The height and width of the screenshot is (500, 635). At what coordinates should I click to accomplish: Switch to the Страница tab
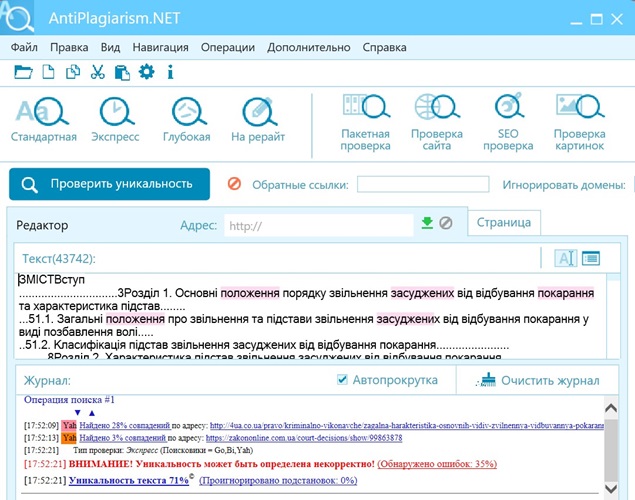tap(504, 222)
